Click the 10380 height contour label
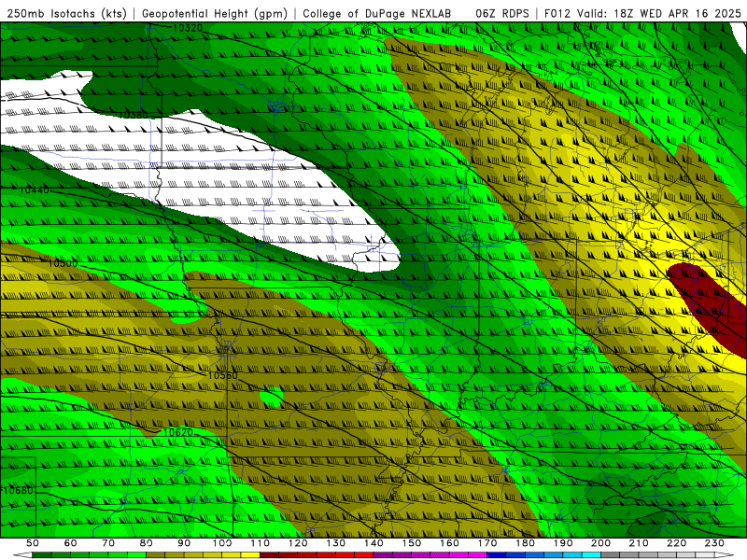Image resolution: width=747 pixels, height=560 pixels. (133, 115)
